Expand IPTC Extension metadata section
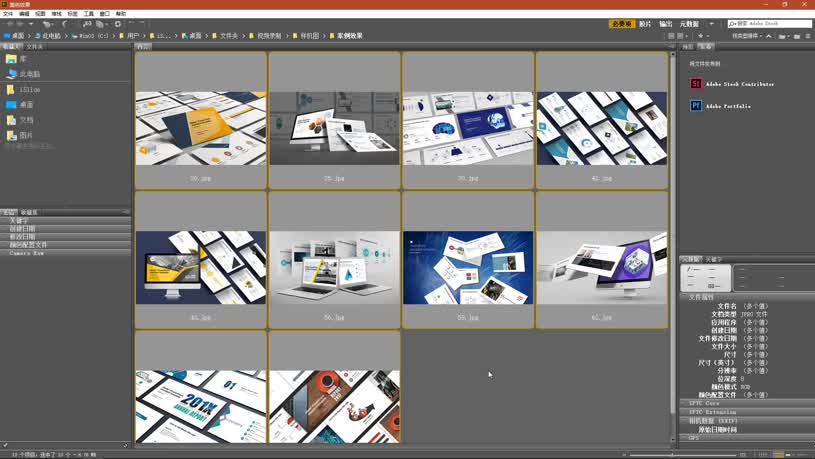Image resolution: width=815 pixels, height=459 pixels. pyautogui.click(x=747, y=412)
